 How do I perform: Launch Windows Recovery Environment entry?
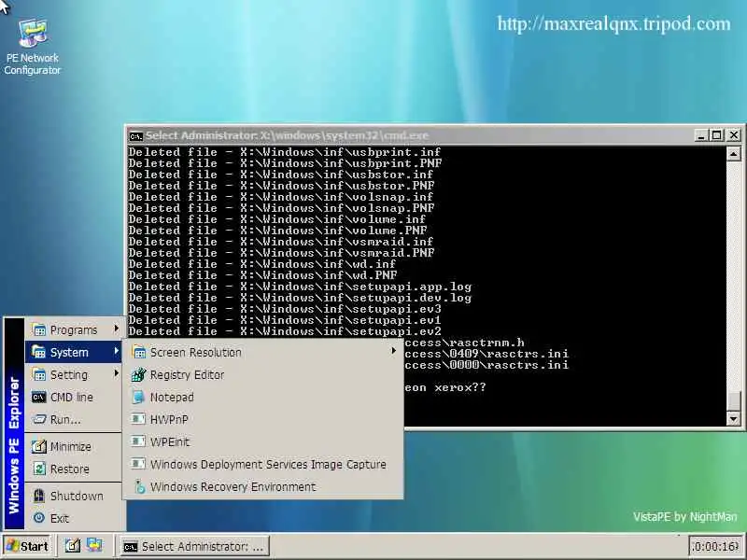[x=263, y=486]
